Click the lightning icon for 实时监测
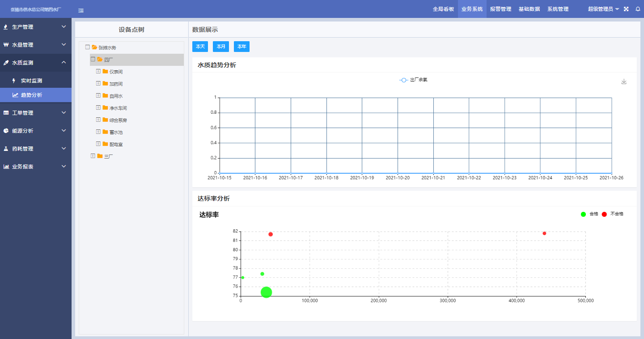 [x=14, y=81]
